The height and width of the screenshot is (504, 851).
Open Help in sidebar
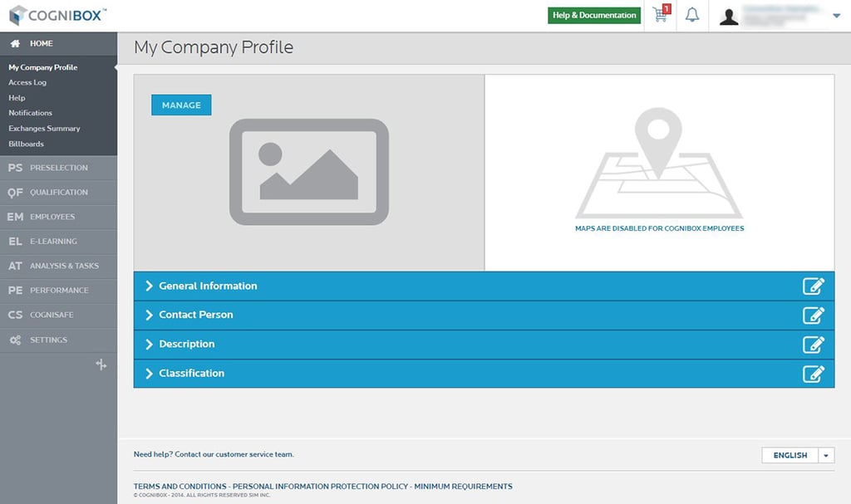point(17,98)
